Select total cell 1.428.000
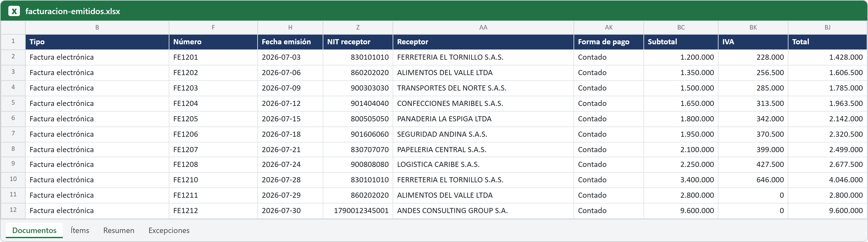868x242 pixels. tap(827, 57)
